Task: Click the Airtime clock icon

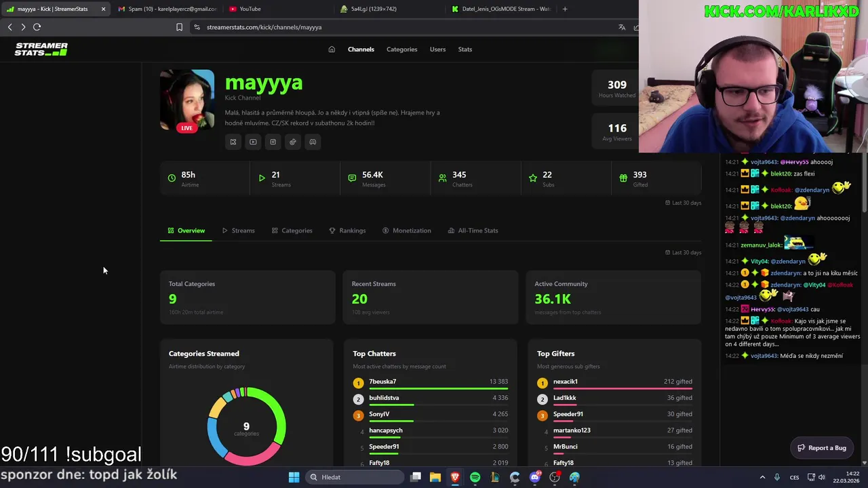Action: 172,178
